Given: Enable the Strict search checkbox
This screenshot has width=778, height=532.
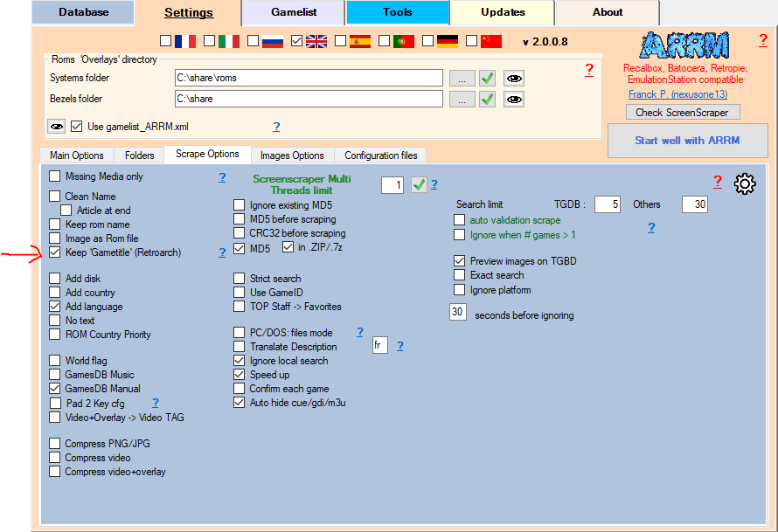Looking at the screenshot, I should coord(240,279).
